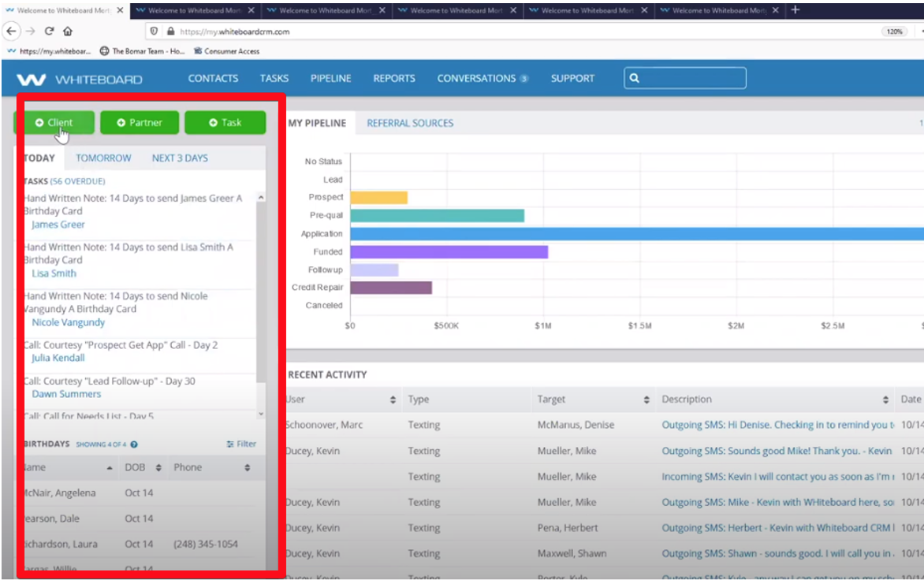Show the NEXT 3 DAYS tab
The image size is (924, 580).
coord(180,158)
